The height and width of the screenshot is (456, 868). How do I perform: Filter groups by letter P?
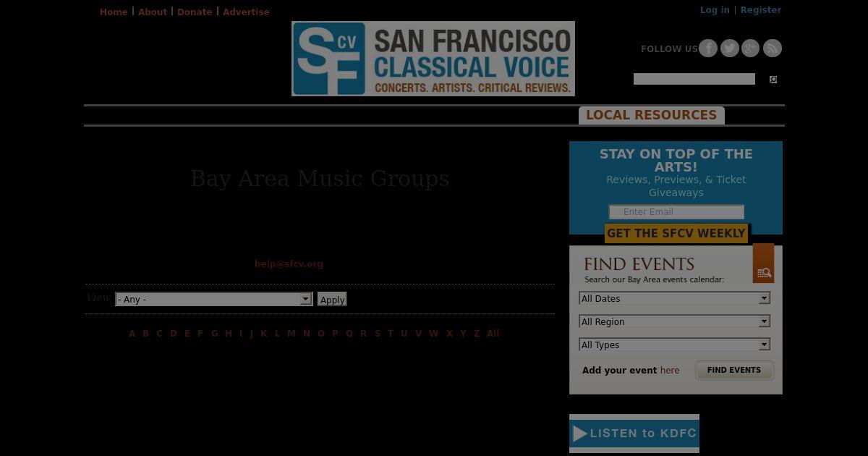[x=335, y=334]
